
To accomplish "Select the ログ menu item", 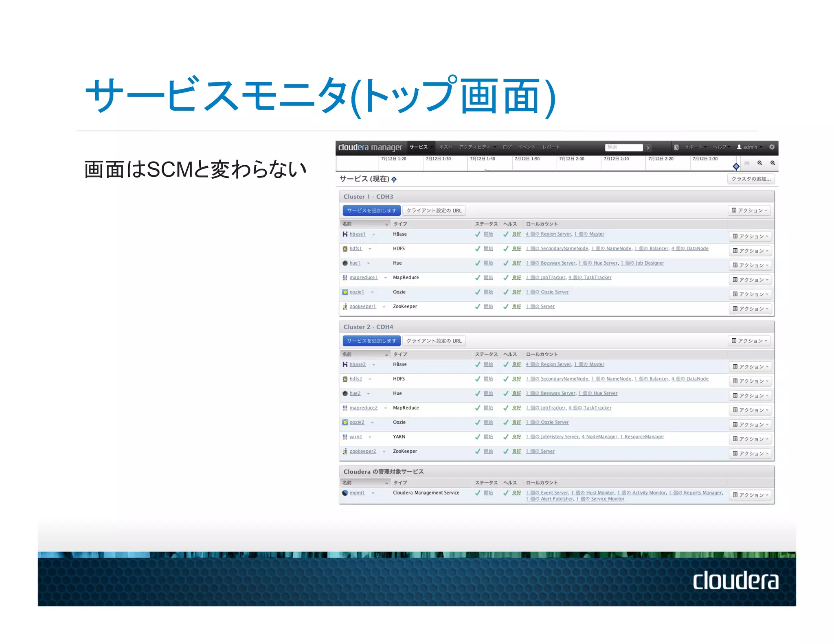I will pos(507,147).
